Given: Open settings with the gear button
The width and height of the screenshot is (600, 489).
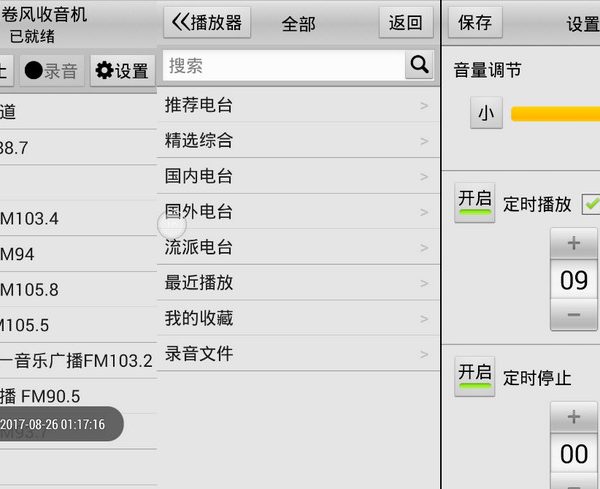Looking at the screenshot, I should coord(121,71).
